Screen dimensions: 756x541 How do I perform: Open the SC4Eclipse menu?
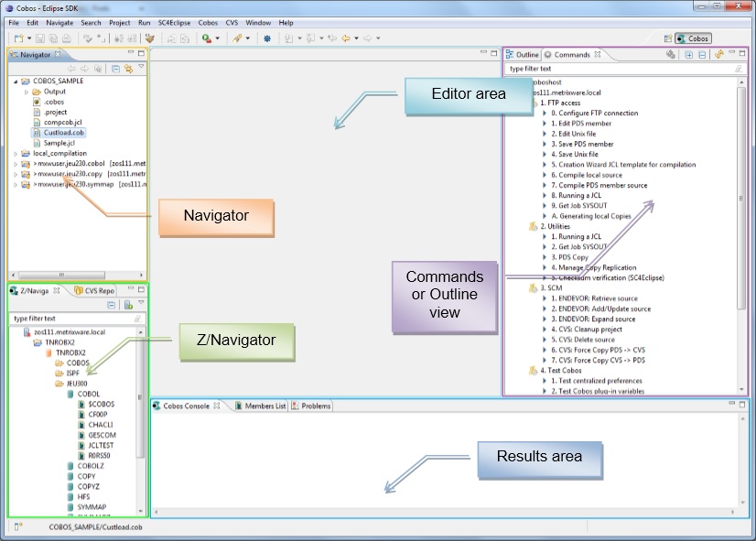pos(174,23)
